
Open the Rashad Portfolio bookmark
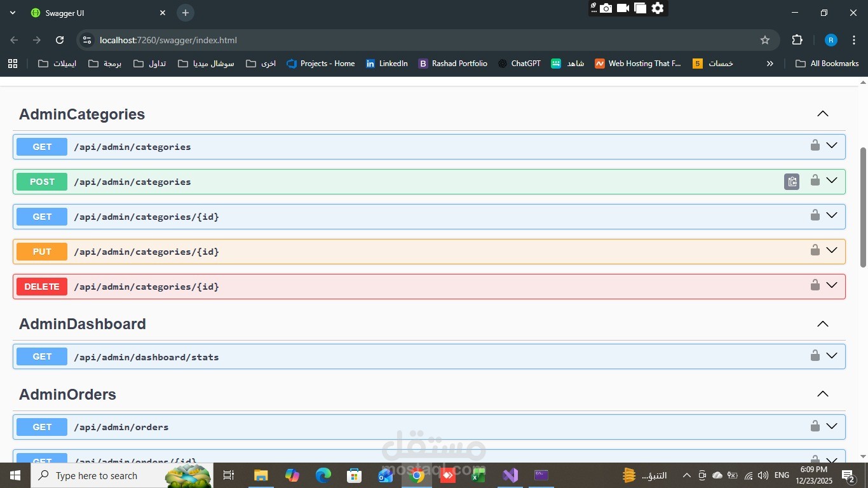(x=453, y=64)
